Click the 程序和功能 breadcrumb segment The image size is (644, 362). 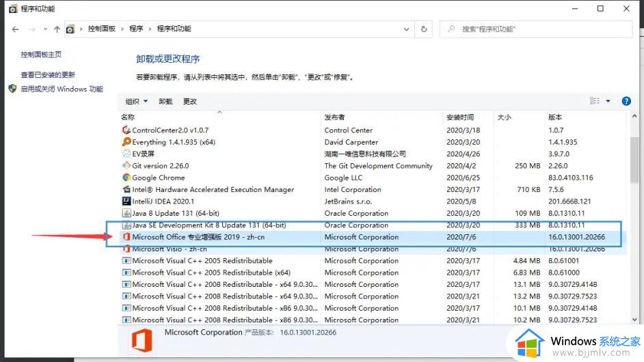click(x=174, y=29)
